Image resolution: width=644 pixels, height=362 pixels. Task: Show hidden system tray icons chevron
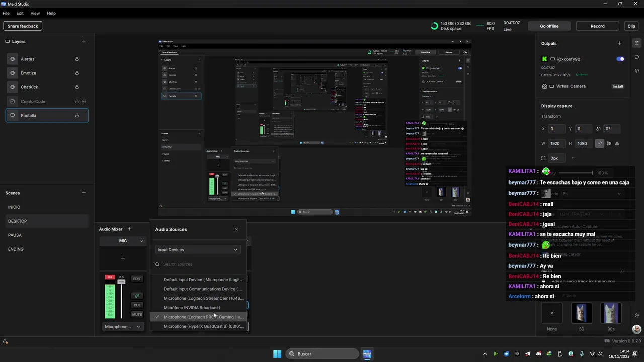[485, 354]
